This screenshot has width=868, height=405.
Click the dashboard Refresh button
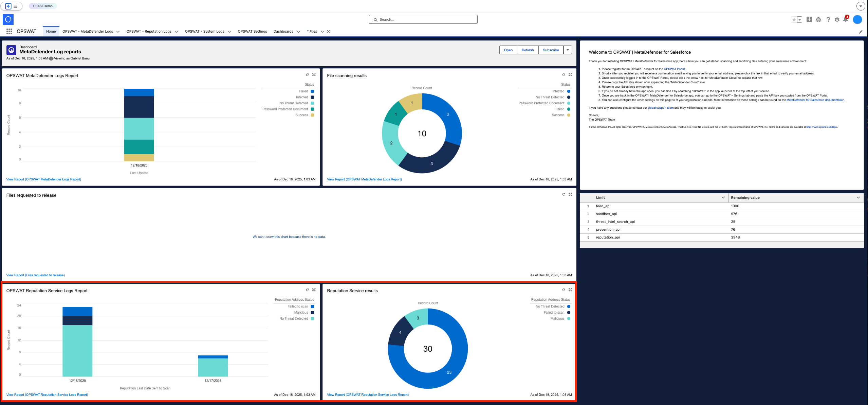[528, 50]
